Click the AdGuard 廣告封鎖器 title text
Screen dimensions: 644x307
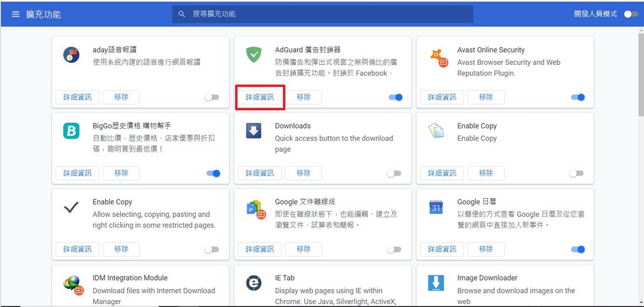308,50
